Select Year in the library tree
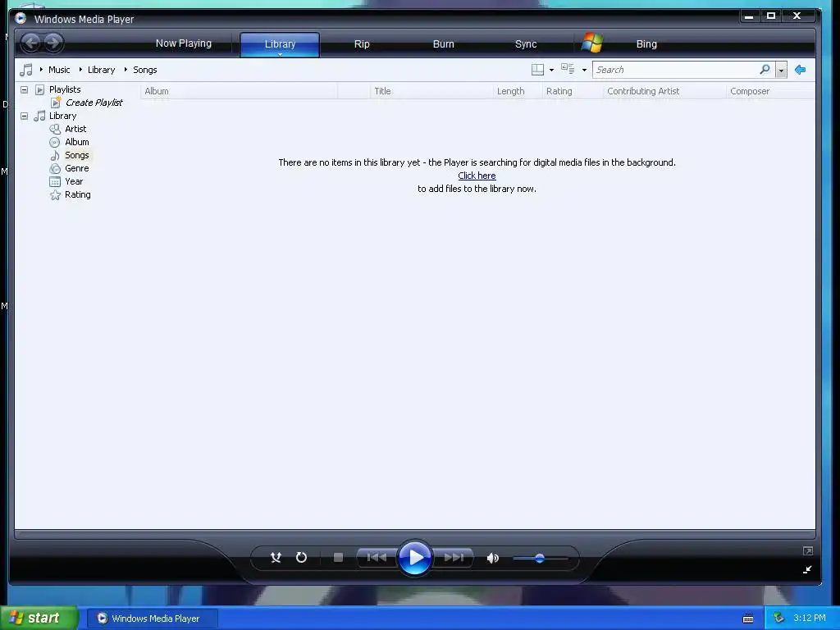The width and height of the screenshot is (840, 630). click(74, 181)
